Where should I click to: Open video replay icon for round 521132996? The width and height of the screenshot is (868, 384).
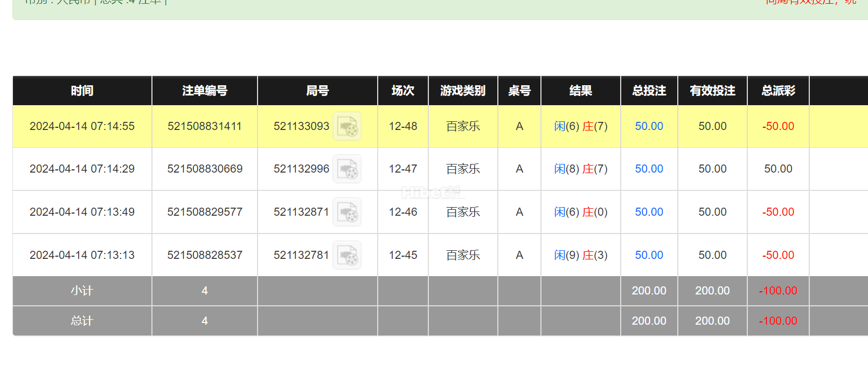[347, 169]
